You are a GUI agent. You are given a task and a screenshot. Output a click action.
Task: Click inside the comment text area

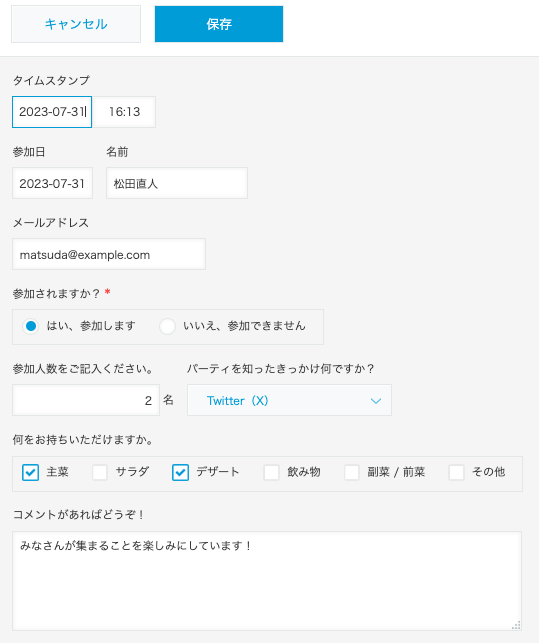[x=267, y=581]
